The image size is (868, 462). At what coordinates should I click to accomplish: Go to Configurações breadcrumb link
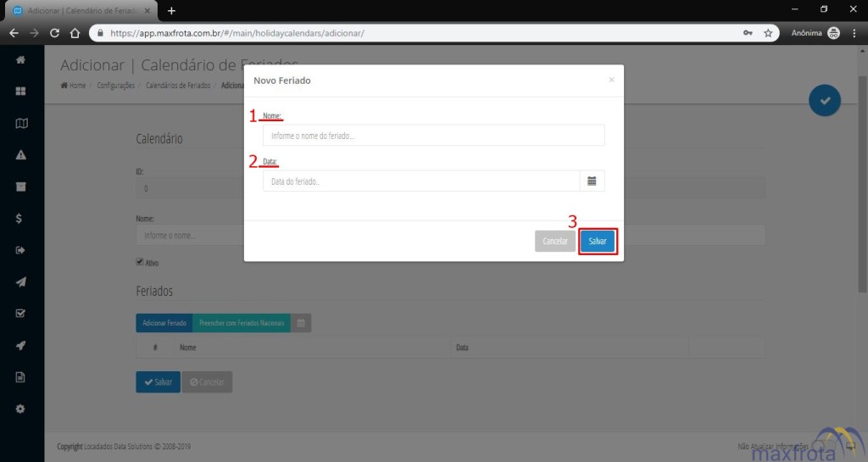pyautogui.click(x=115, y=86)
